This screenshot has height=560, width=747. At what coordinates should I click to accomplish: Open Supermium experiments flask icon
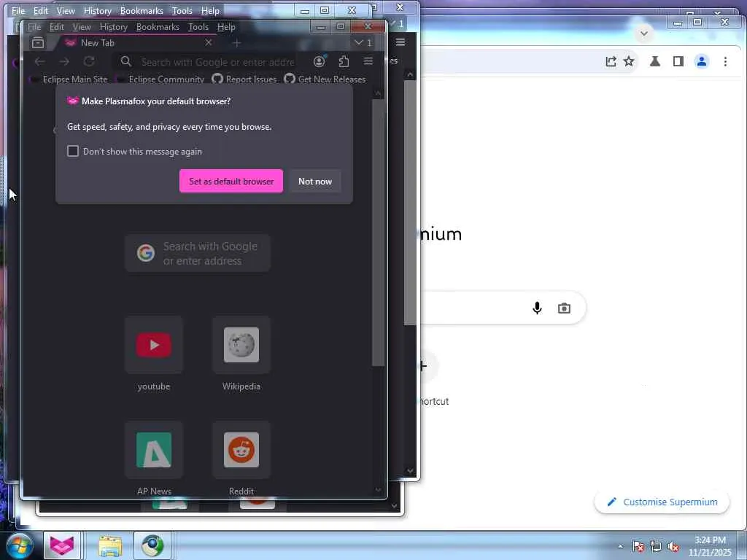[x=655, y=61]
